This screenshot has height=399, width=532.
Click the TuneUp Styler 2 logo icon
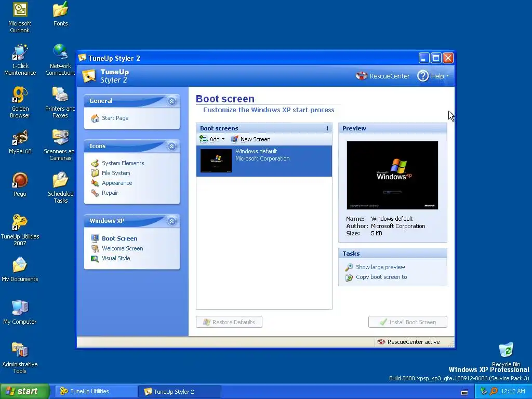point(89,76)
